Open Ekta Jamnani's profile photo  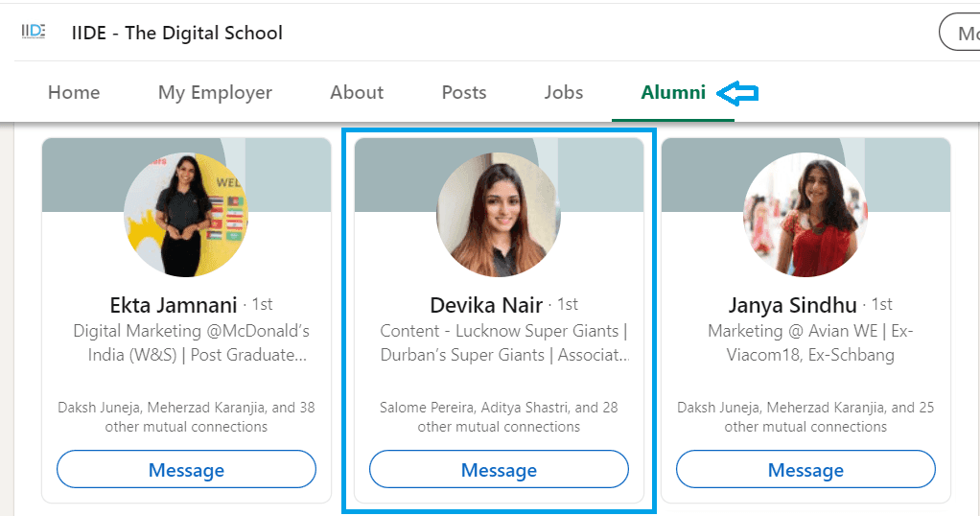(186, 215)
